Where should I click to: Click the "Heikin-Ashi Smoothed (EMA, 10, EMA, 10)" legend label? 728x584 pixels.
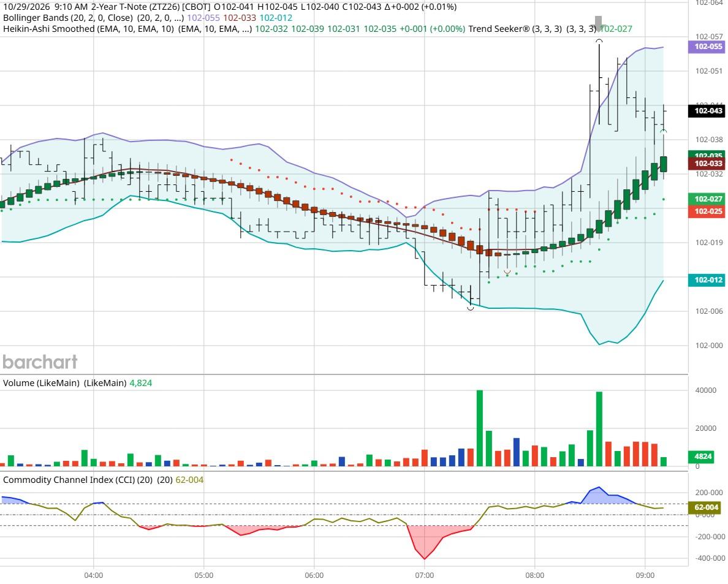89,29
